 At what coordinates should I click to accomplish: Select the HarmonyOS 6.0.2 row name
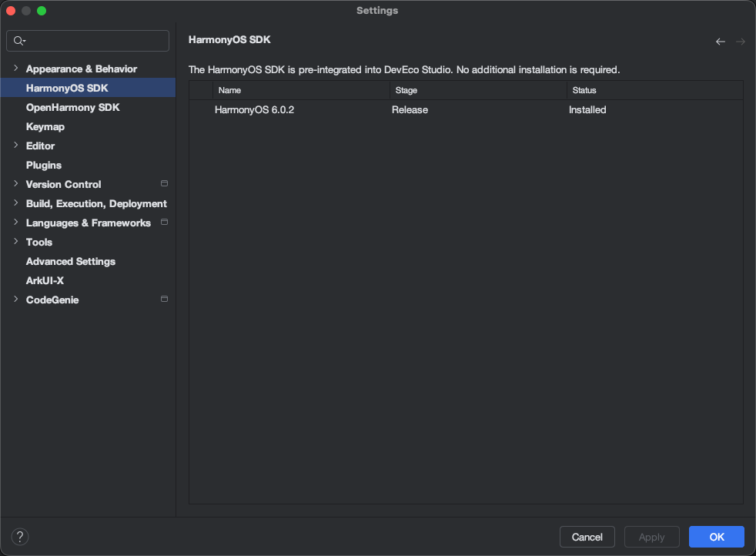pyautogui.click(x=254, y=110)
